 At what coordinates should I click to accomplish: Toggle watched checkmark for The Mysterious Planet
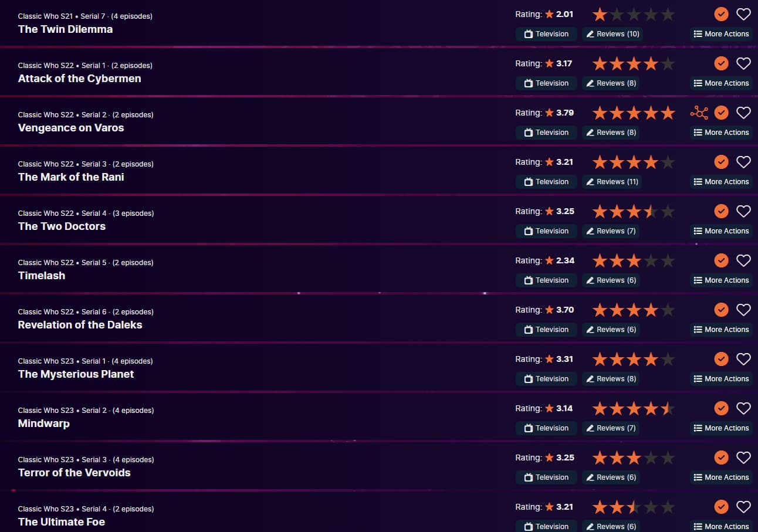point(722,359)
